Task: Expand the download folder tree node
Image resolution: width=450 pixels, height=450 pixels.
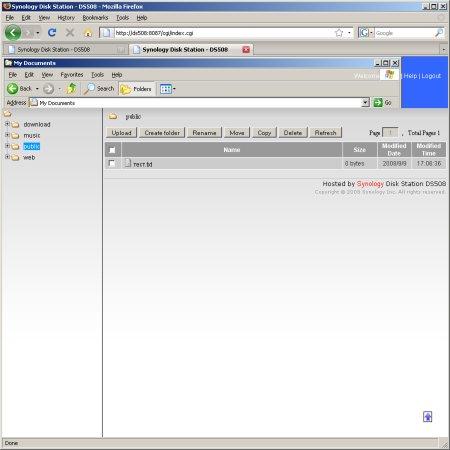Action: (7, 124)
